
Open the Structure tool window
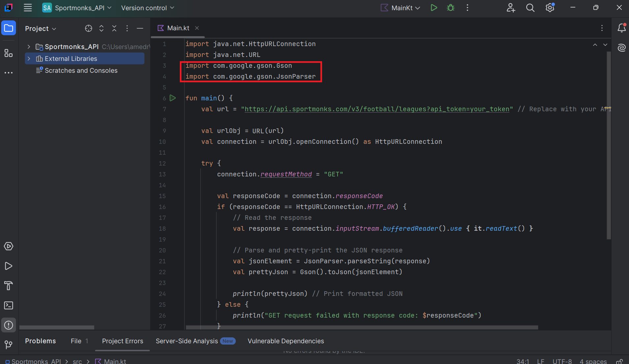(9, 53)
